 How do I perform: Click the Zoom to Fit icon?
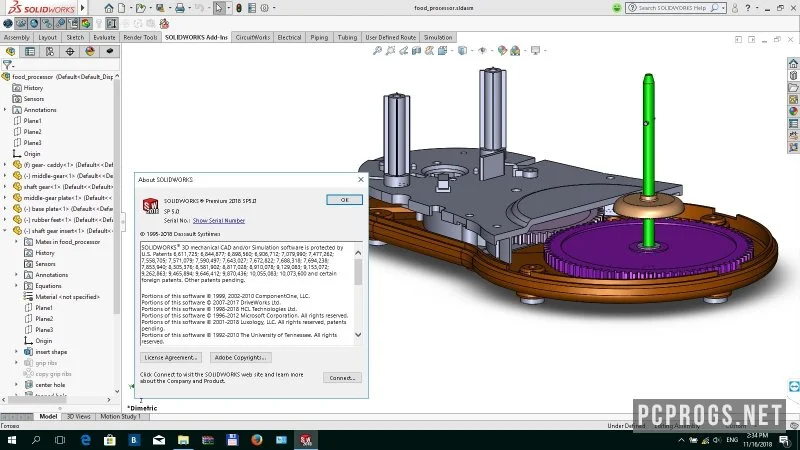click(x=377, y=51)
